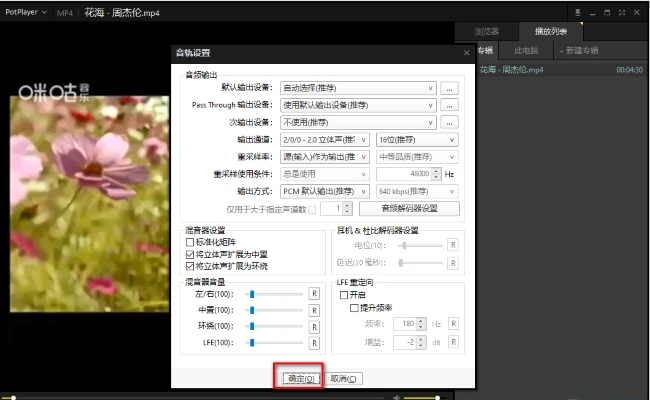Image resolution: width=650 pixels, height=400 pixels.
Task: Reset 延迟 with R button
Action: (x=453, y=263)
